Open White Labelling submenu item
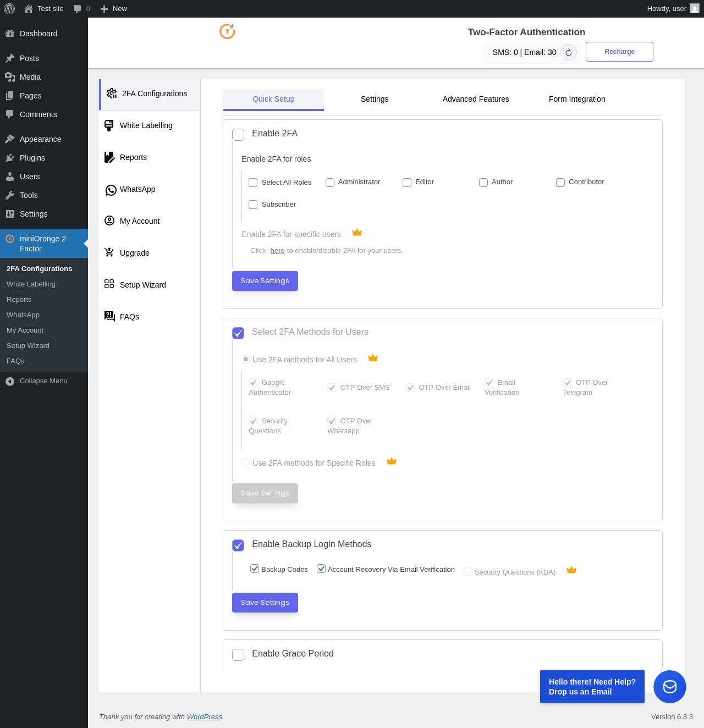The width and height of the screenshot is (704, 728). [31, 284]
